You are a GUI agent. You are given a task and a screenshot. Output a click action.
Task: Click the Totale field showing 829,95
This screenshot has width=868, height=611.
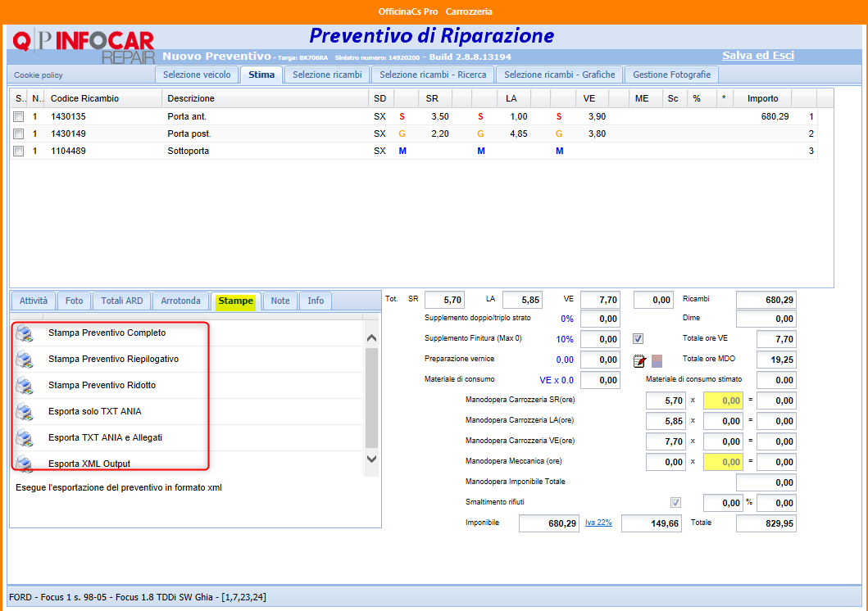click(766, 523)
